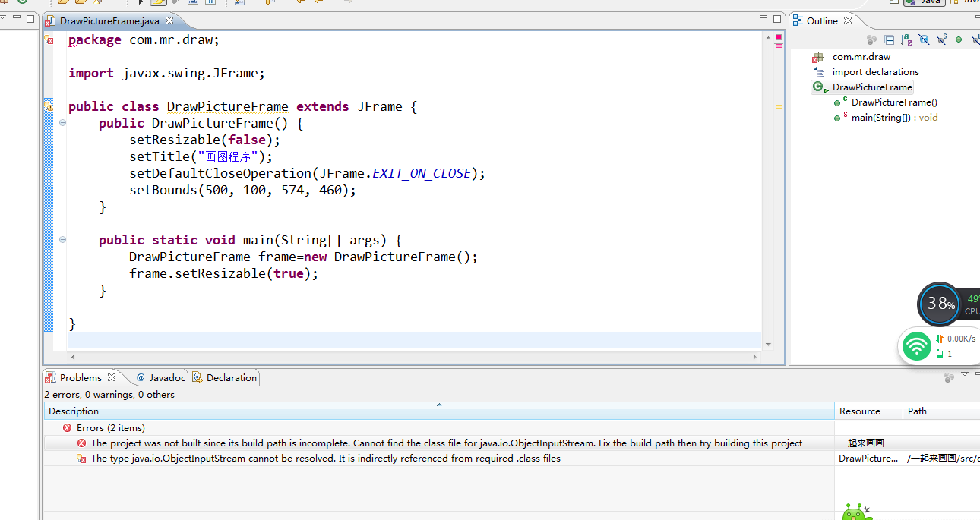Collapse all nodes in the Outline view
The image size is (980, 520).
[889, 39]
